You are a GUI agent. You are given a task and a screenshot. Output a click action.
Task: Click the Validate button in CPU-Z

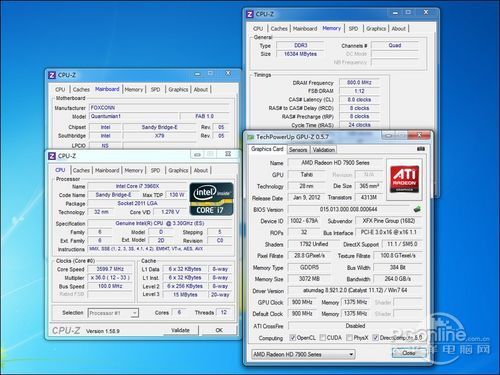(x=180, y=330)
